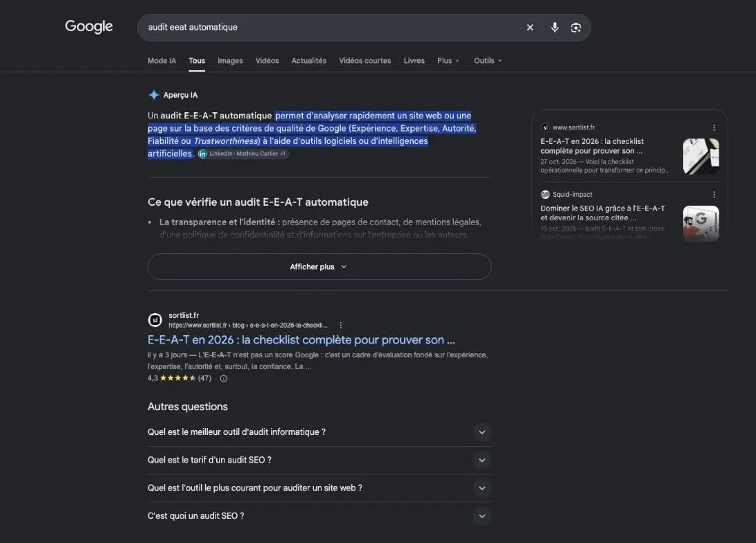The image size is (756, 543).
Task: Click the 'il y a 3 jours' result snippet
Action: (x=318, y=360)
